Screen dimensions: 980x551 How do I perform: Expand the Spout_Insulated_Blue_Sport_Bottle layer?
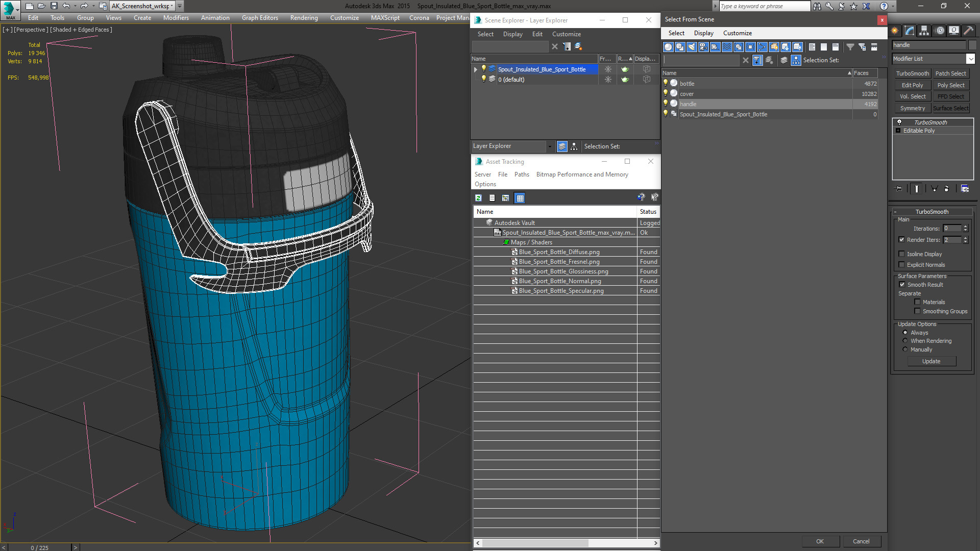[476, 69]
